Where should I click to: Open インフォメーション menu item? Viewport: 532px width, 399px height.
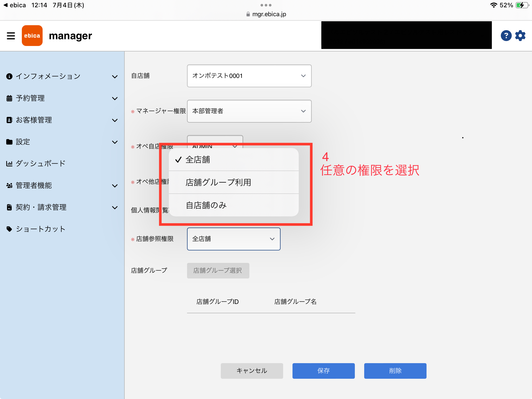[x=62, y=76]
